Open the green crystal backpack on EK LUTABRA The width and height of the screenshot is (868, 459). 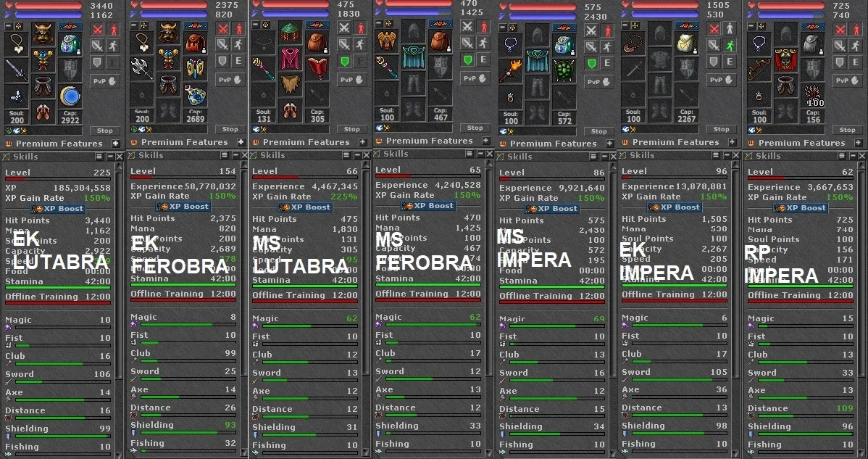(x=70, y=44)
